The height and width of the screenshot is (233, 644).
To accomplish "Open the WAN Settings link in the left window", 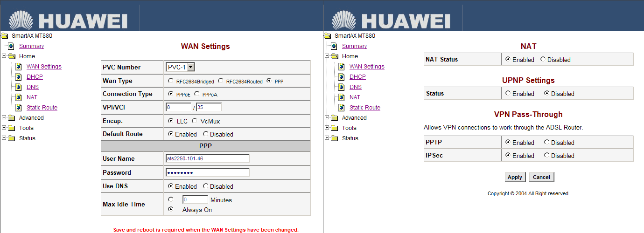I will (x=44, y=67).
